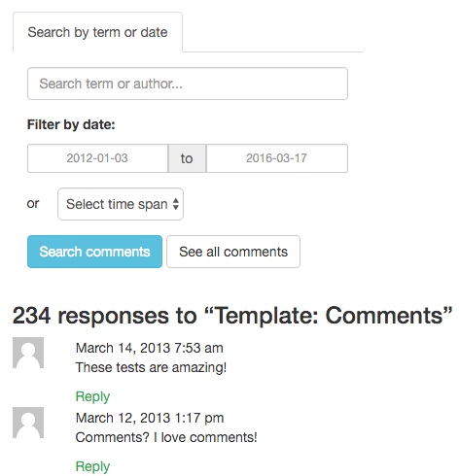Click the Filter by date label
Image resolution: width=459 pixels, height=476 pixels.
coord(71,124)
